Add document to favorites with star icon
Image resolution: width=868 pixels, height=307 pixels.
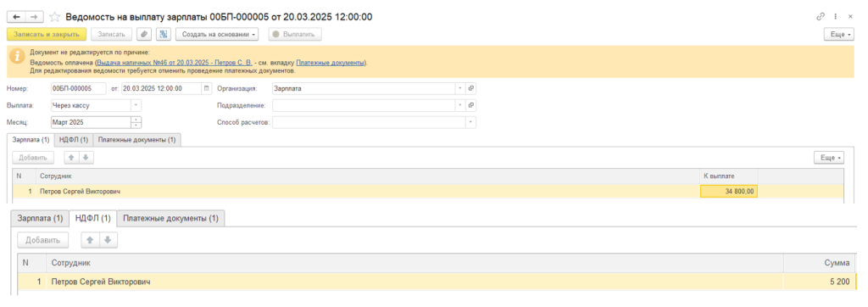click(x=54, y=17)
